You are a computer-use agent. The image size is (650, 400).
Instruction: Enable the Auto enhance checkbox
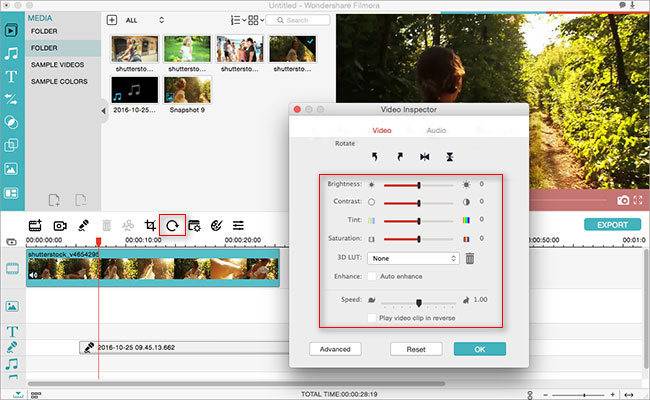[374, 276]
